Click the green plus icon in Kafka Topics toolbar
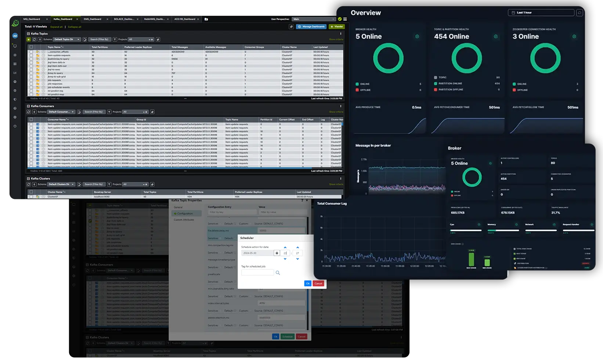Viewport: 603px width, 364px height. coord(29,39)
